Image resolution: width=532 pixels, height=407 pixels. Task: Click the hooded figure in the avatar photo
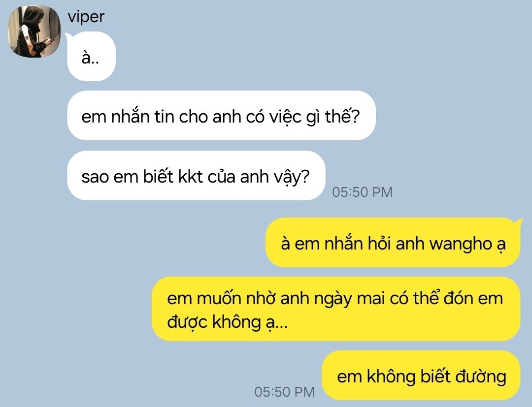pyautogui.click(x=32, y=31)
